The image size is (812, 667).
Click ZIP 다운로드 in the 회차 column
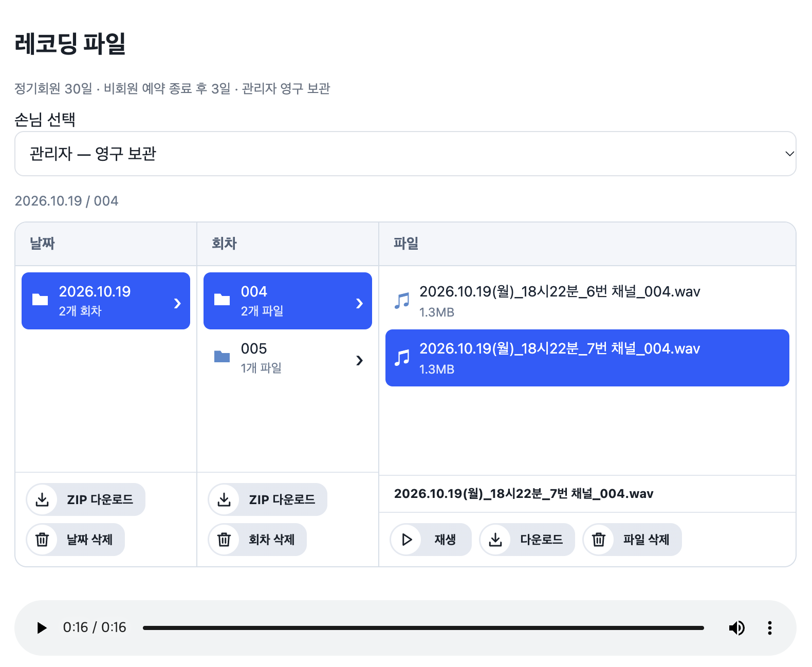pos(268,499)
